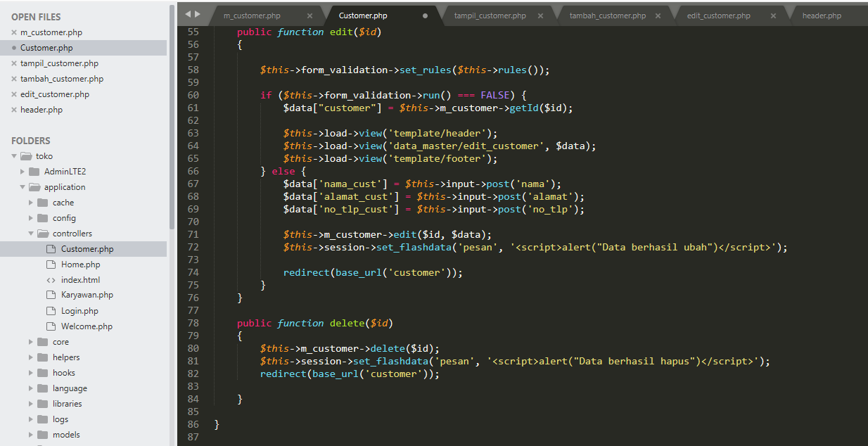Open tambah_customer.php from Open Files

click(x=62, y=79)
